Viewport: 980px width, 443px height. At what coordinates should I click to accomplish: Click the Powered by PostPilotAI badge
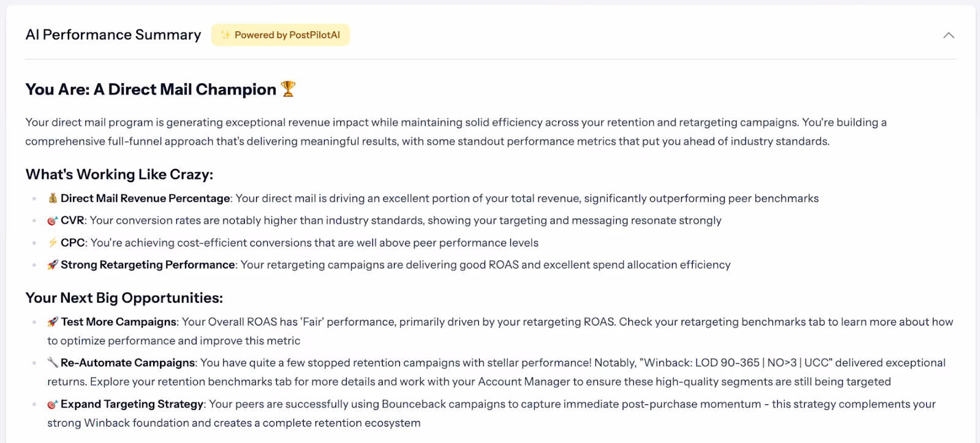(x=281, y=35)
